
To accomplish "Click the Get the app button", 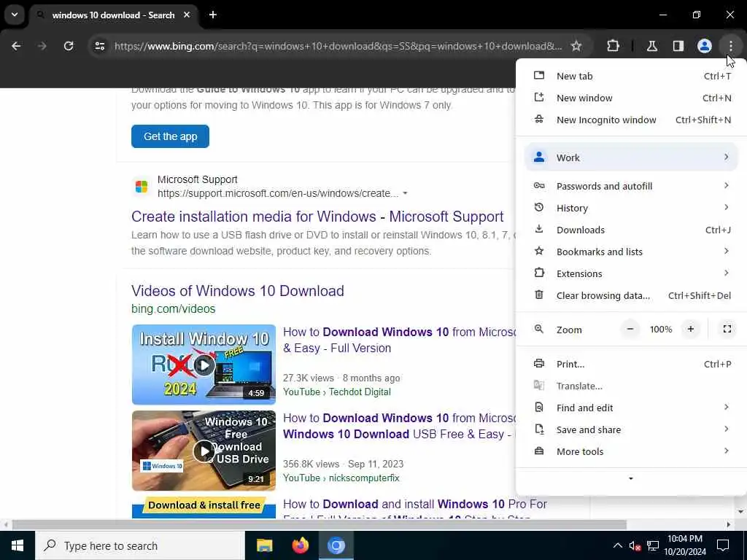I will point(170,136).
